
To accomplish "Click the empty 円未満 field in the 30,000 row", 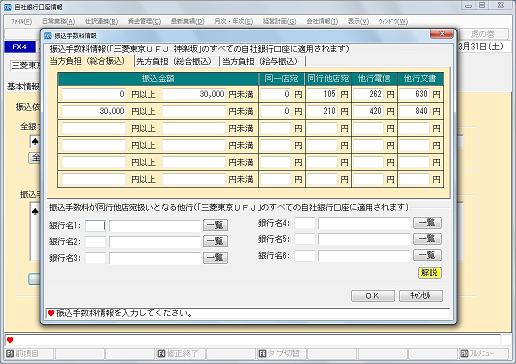I will (x=194, y=111).
